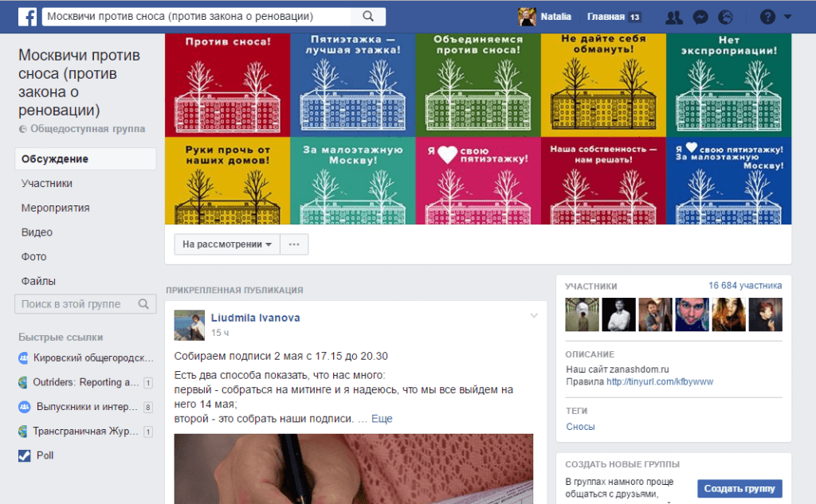Click the Poll checkbox icon in shortcuts
Screen dimensions: 816x504
(24, 455)
